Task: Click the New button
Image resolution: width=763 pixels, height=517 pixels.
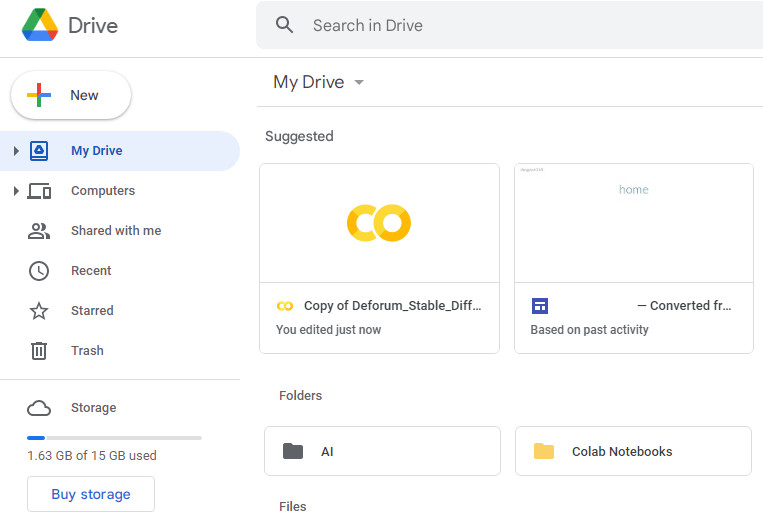Action: coord(71,95)
